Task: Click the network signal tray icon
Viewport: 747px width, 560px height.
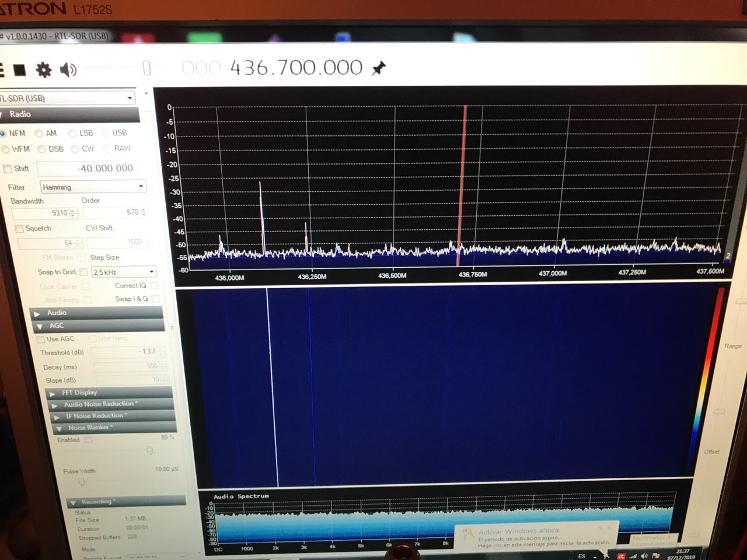Action: point(633,556)
